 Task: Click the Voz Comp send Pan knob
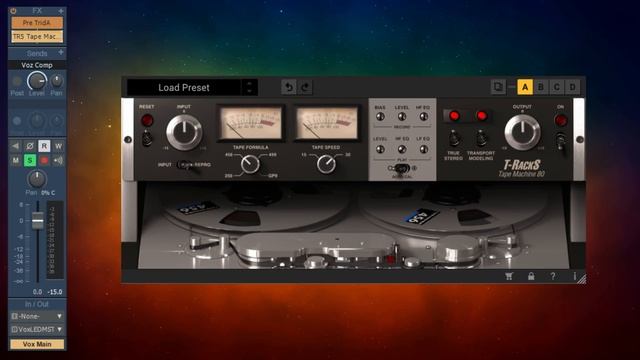click(57, 81)
